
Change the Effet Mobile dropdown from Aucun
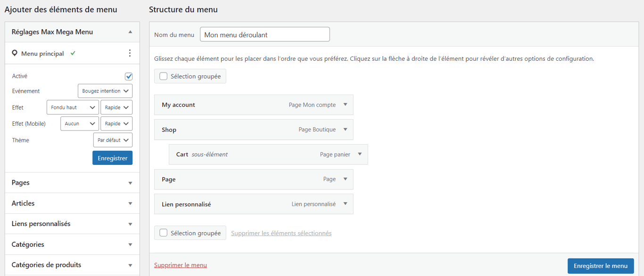point(79,123)
